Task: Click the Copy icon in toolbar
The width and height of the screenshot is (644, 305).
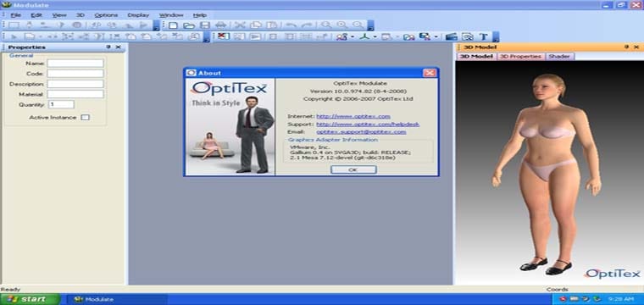Action: pyautogui.click(x=255, y=25)
